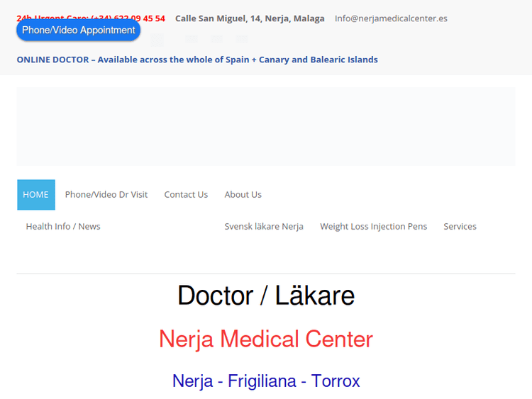532x399 pixels.
Task: Open the About Us menu item
Action: click(243, 195)
